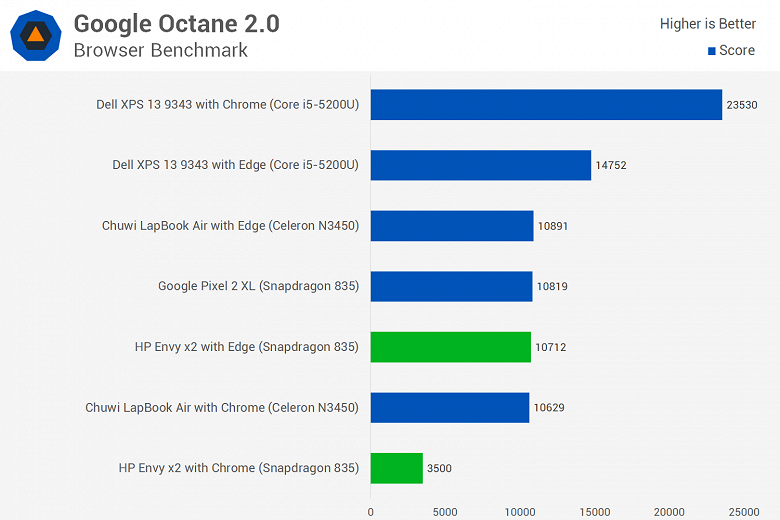Image resolution: width=780 pixels, height=520 pixels.
Task: Click the 14752 score value label
Action: pyautogui.click(x=611, y=165)
